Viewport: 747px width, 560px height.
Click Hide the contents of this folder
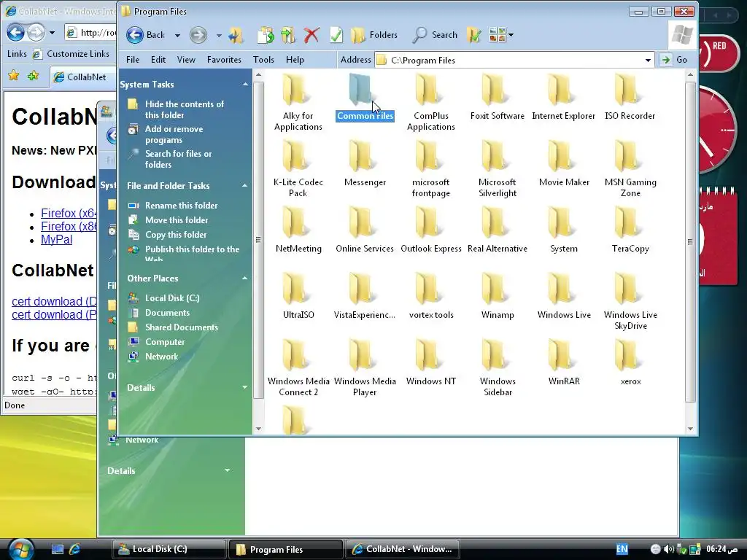point(185,109)
